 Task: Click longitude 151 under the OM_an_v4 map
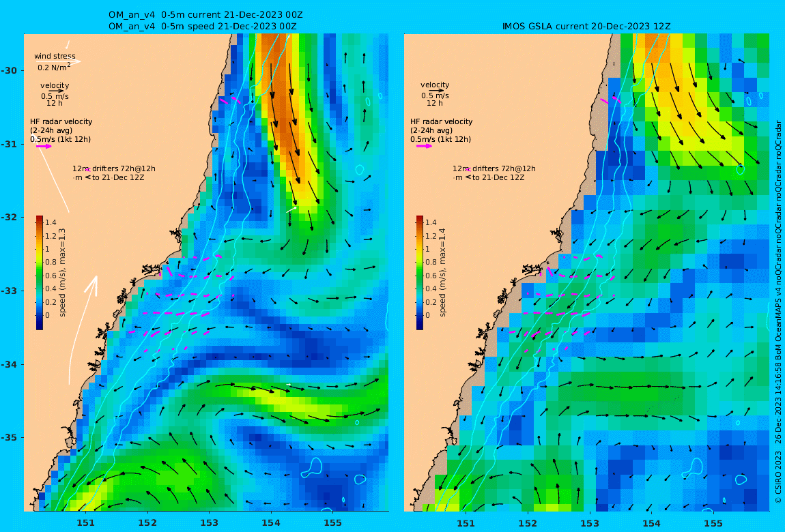[x=85, y=523]
